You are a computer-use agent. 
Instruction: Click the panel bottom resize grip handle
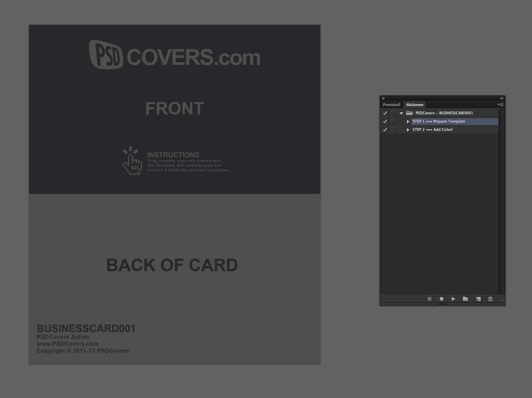442,304
